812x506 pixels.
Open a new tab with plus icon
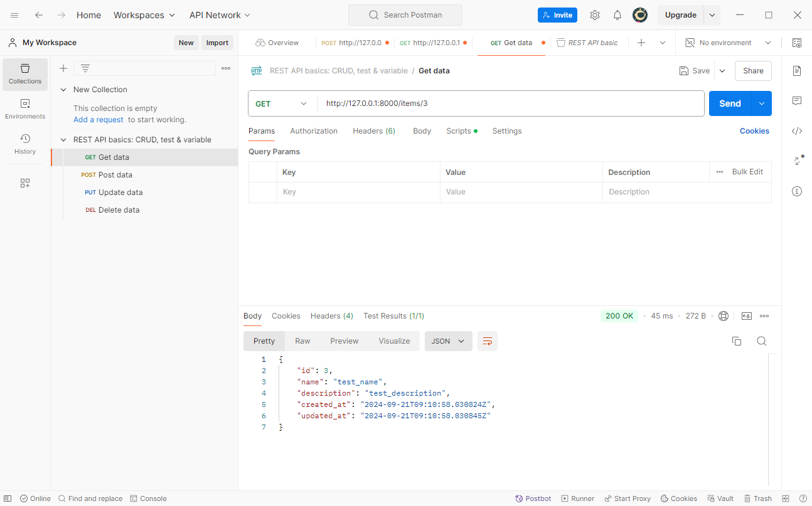[641, 43]
